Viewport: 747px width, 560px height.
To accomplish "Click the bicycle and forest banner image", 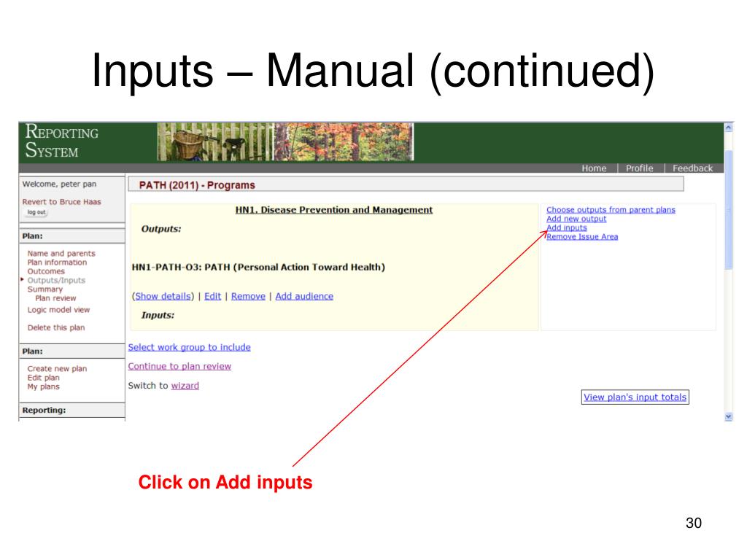I will (286, 142).
